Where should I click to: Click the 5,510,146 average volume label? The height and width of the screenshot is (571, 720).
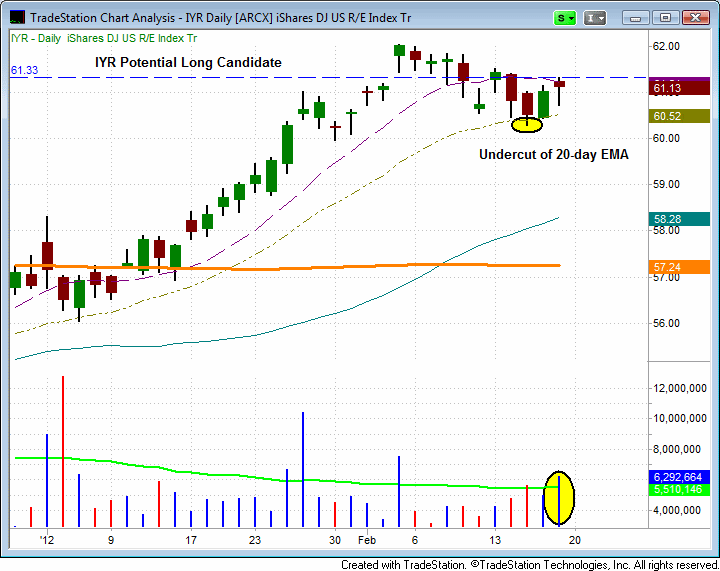click(679, 489)
